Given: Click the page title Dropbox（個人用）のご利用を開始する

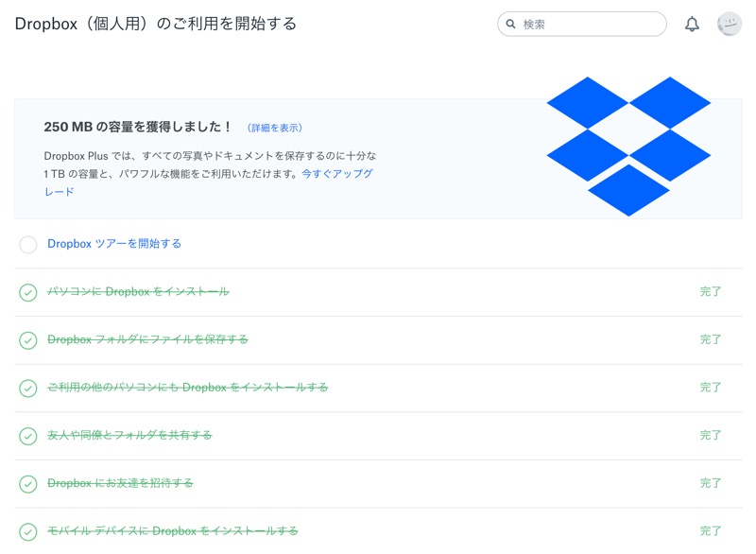Looking at the screenshot, I should click(x=156, y=24).
